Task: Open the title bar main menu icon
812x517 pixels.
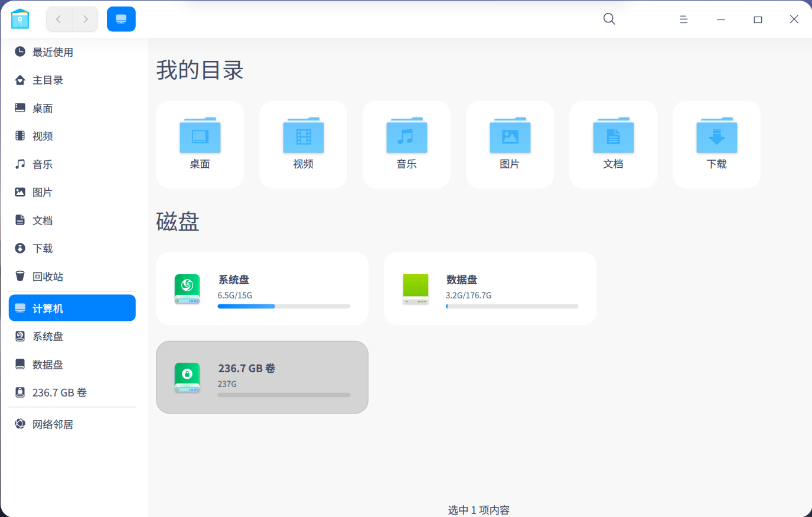Action: (684, 19)
